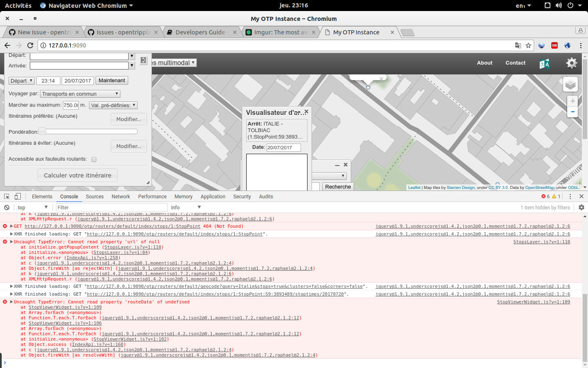Clear the console log

point(7,208)
